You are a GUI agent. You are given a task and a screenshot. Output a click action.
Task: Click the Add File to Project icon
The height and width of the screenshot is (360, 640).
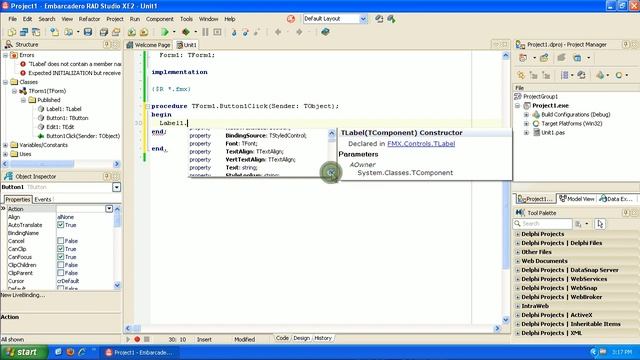pos(131,32)
